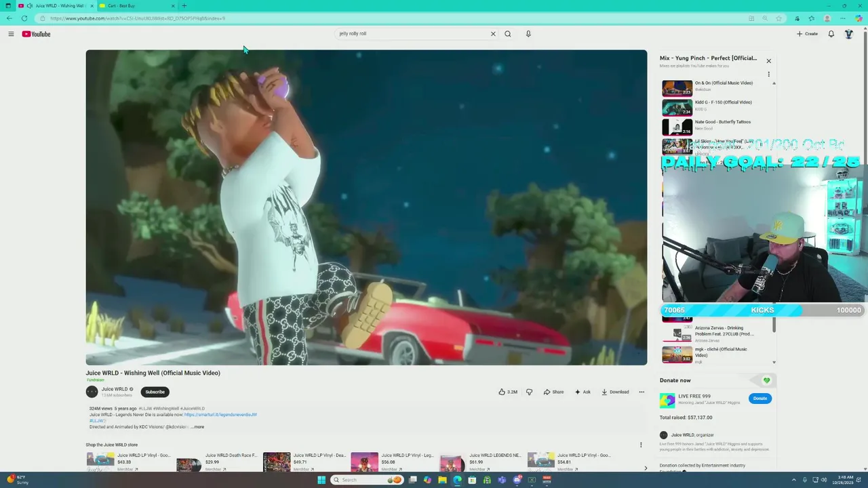Share the Wishing Well video

tap(553, 392)
